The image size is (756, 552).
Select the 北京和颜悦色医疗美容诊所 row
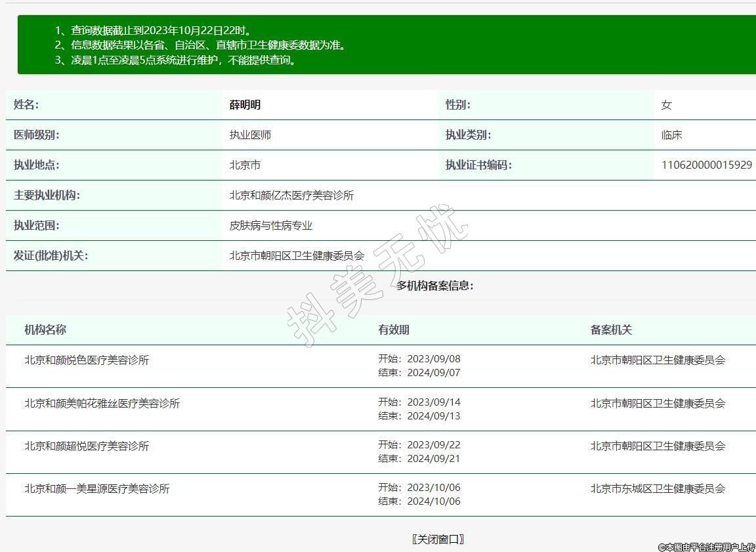(87, 360)
